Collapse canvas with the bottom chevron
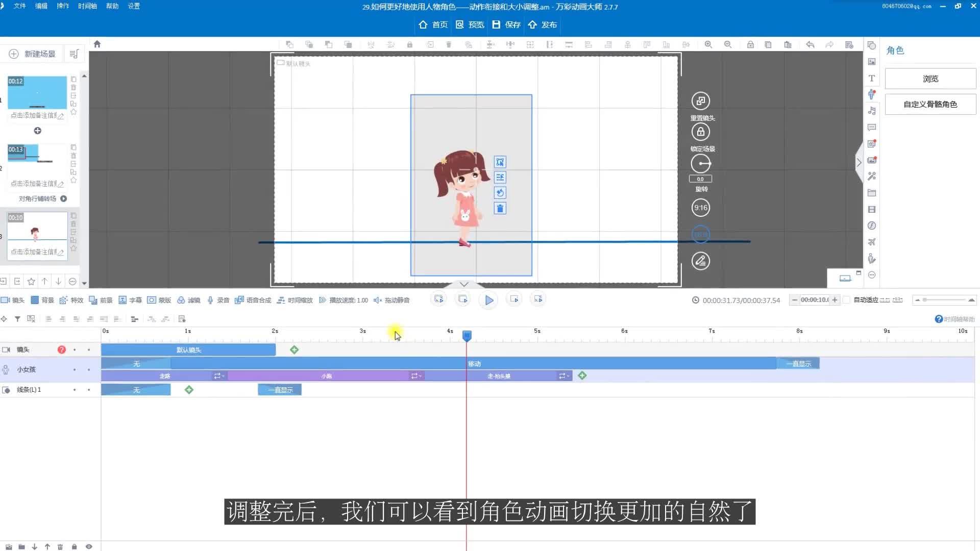The height and width of the screenshot is (551, 980). click(464, 284)
